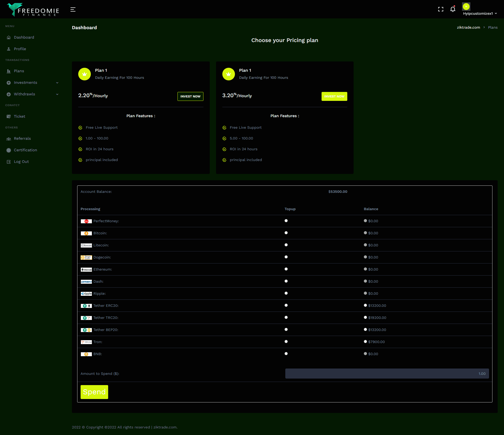Click the Ripple logo icon
The width and height of the screenshot is (504, 435).
pos(86,294)
